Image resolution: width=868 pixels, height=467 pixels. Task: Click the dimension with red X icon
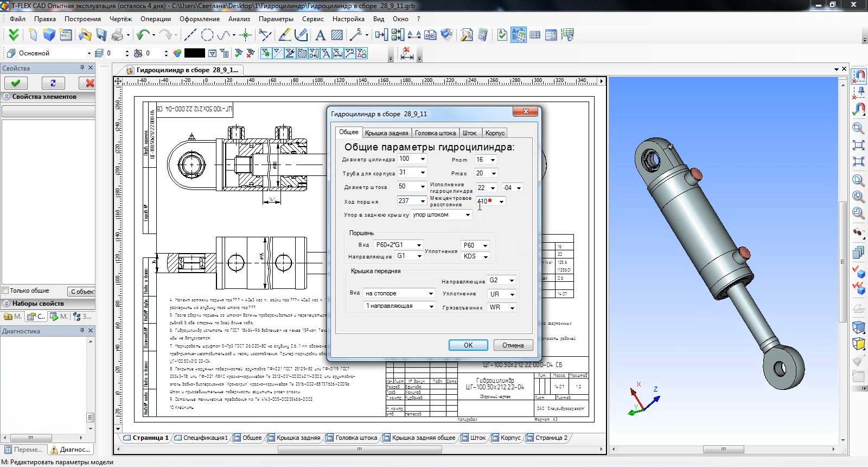point(407,53)
